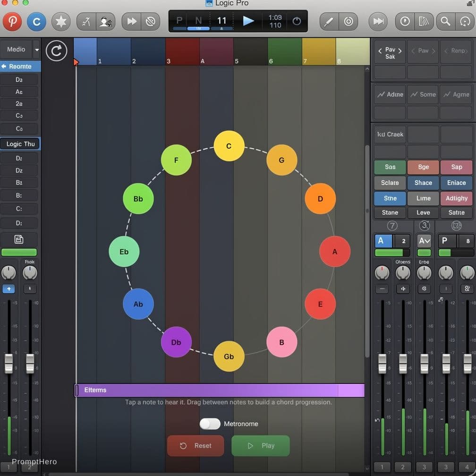Select the running figure toolbar icon

click(x=86, y=21)
